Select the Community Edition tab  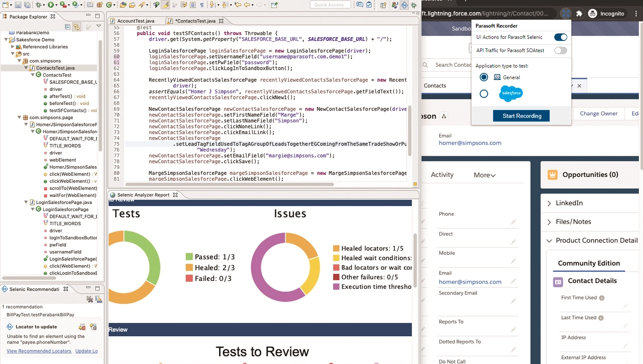click(589, 263)
